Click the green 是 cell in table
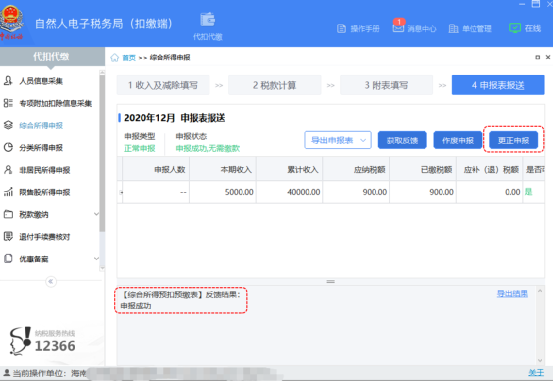 528,192
